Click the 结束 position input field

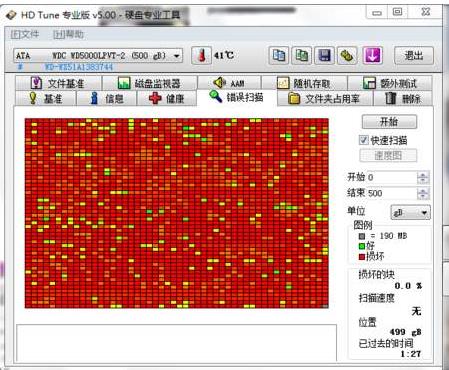pos(392,193)
